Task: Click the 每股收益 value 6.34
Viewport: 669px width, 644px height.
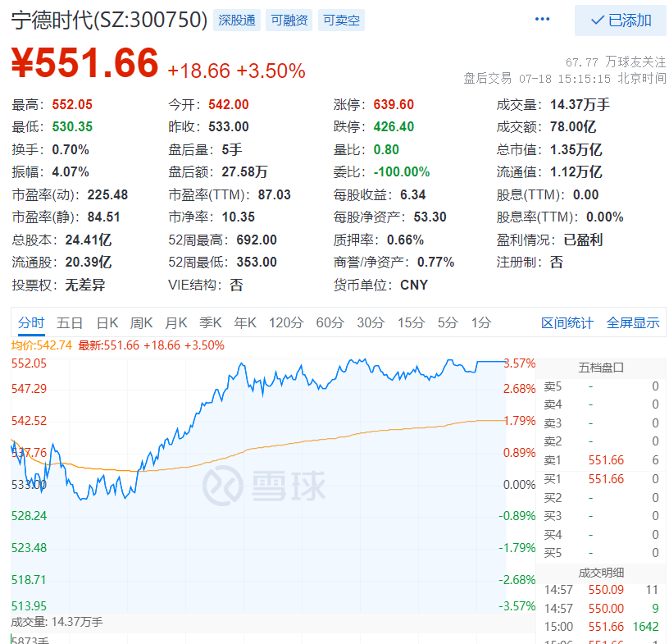Action: 412,194
